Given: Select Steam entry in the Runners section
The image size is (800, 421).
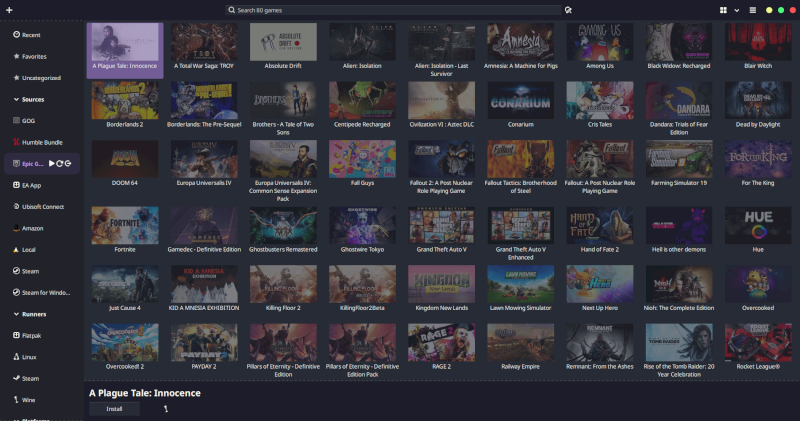Looking at the screenshot, I should (x=42, y=378).
